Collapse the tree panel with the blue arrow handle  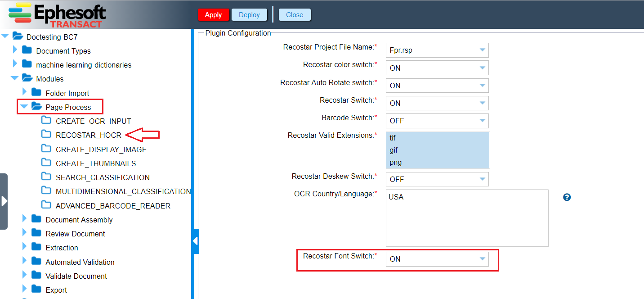coord(195,241)
